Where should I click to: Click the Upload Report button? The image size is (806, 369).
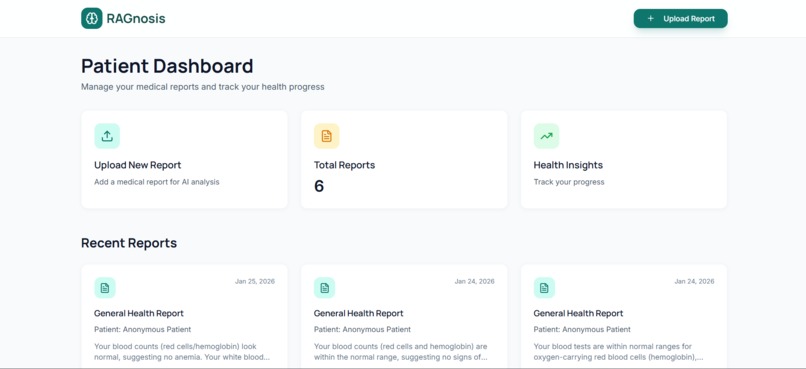(x=680, y=19)
